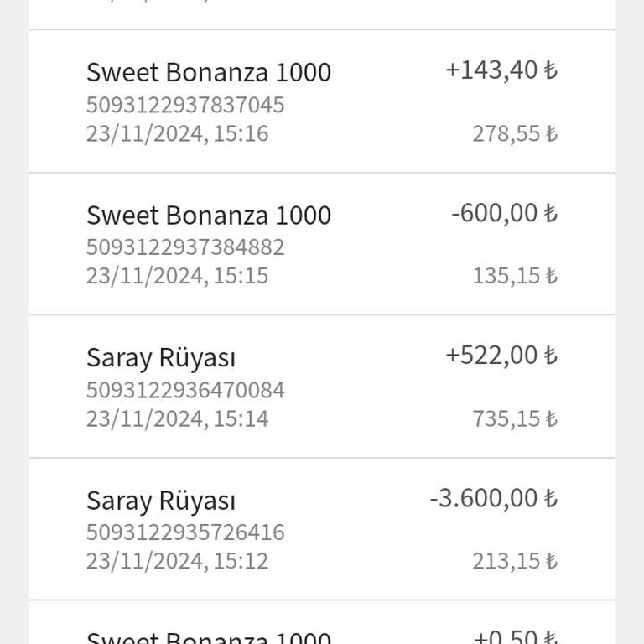
Task: Open the transaction with ID 5093122937837045
Action: [x=185, y=105]
